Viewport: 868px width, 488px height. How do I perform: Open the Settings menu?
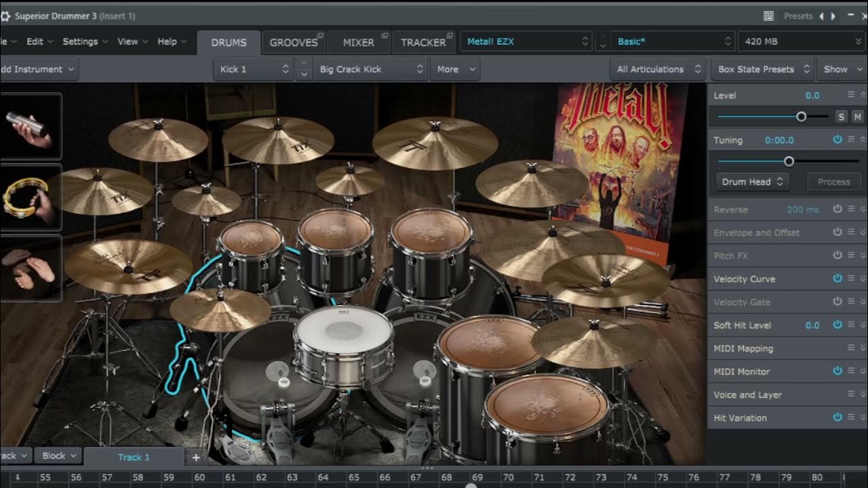(85, 41)
